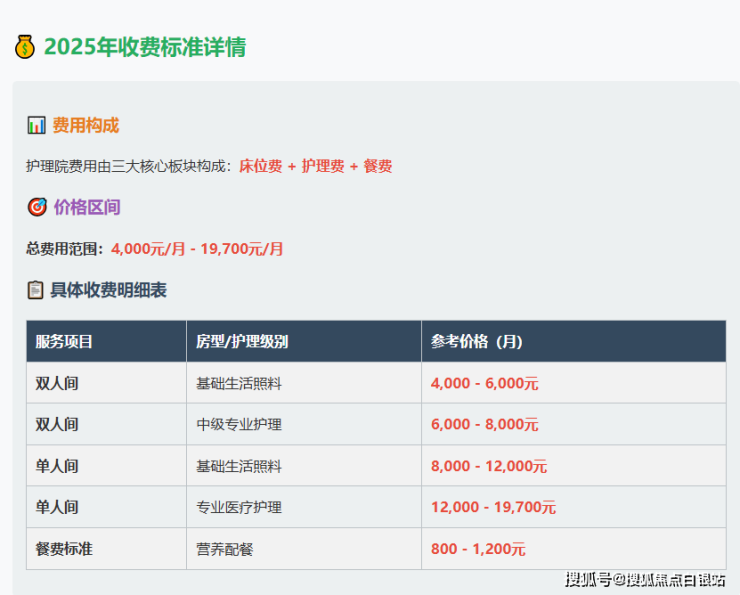Click the 中级专业护理 table cell

pyautogui.click(x=239, y=424)
